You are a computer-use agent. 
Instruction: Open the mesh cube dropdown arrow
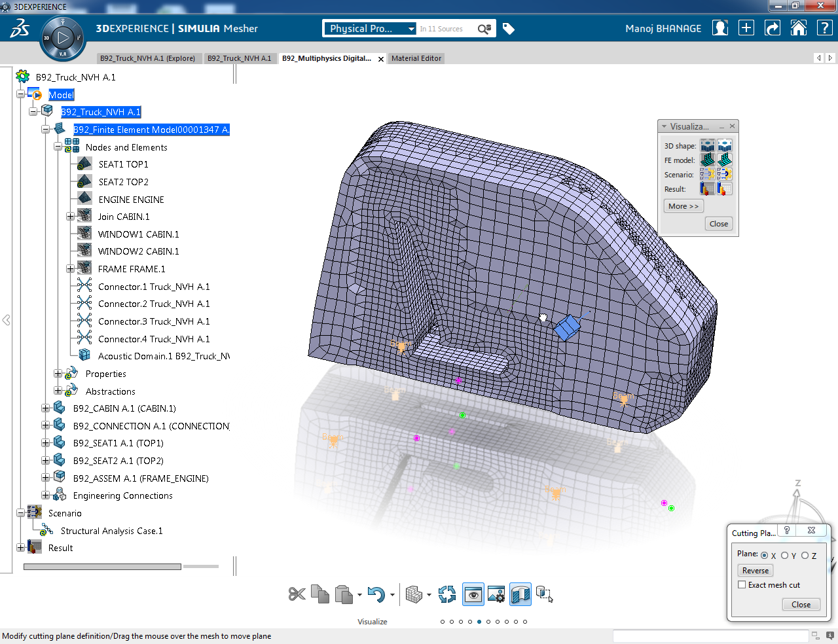click(x=429, y=595)
